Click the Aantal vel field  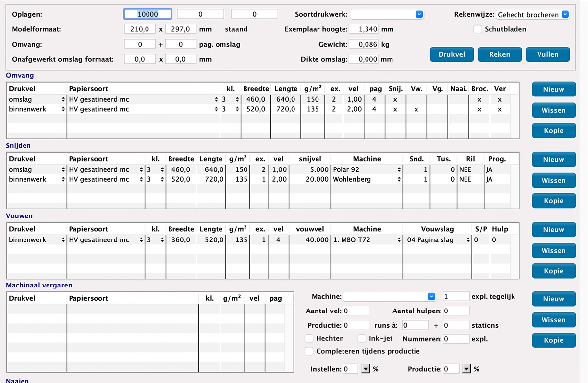(x=356, y=311)
